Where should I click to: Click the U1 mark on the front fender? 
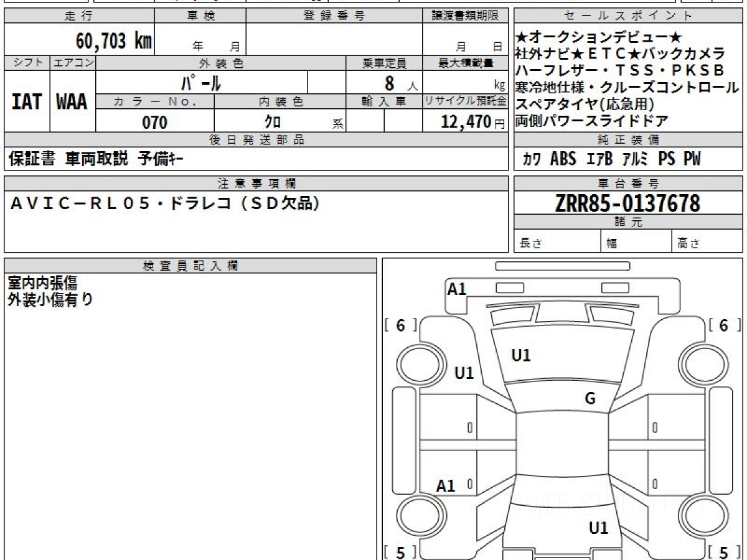[464, 373]
